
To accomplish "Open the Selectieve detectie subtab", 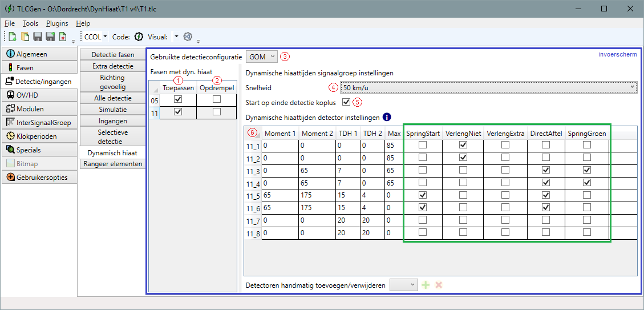I will [x=112, y=136].
